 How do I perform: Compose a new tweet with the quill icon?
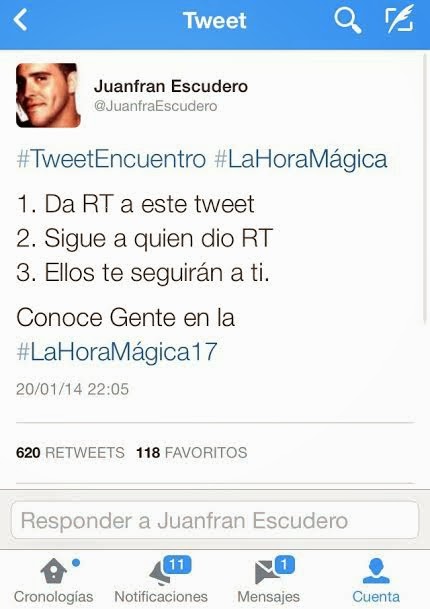pyautogui.click(x=399, y=19)
